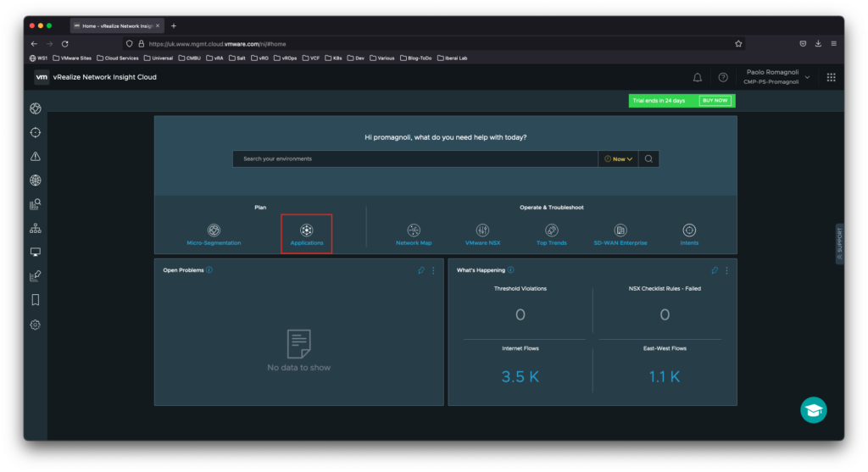Image resolution: width=868 pixels, height=472 pixels.
Task: Pin the Open Problems widget
Action: click(421, 270)
